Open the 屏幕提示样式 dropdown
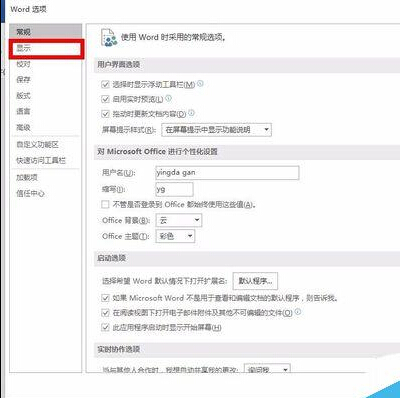400x398 pixels. pyautogui.click(x=216, y=130)
